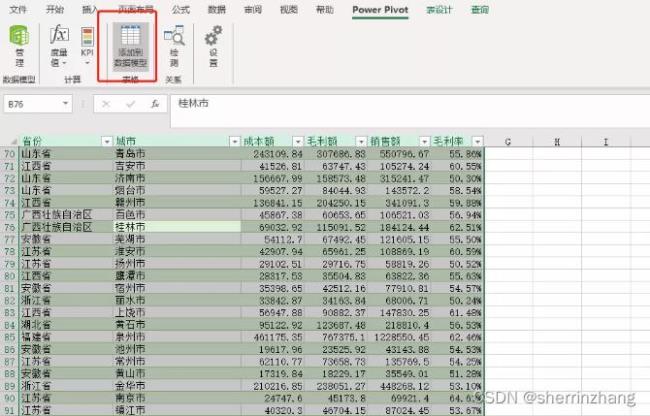Open the 度量值 measures menu

click(x=59, y=46)
